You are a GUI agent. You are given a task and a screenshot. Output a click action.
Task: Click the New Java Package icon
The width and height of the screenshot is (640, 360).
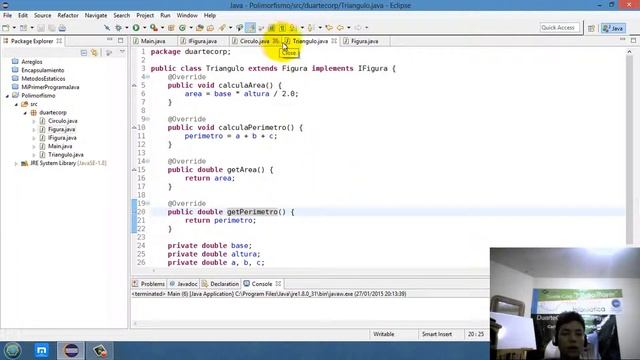click(x=171, y=28)
